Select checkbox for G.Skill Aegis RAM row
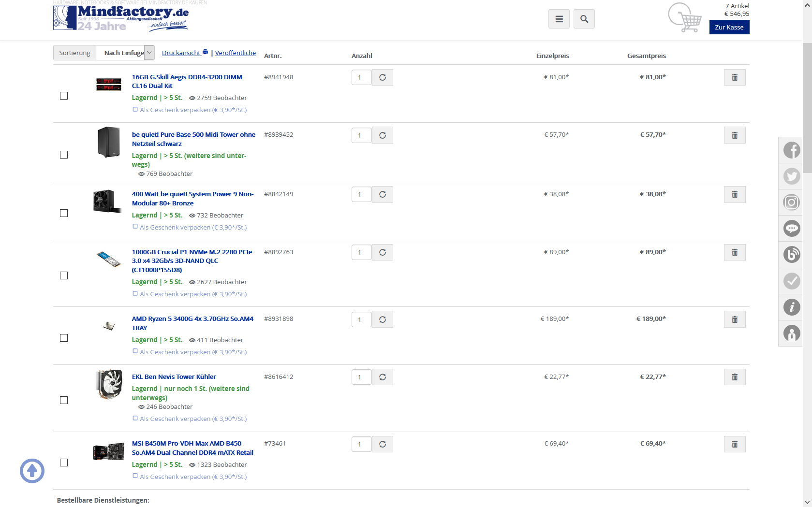Viewport: 812px width, 507px height. point(64,96)
